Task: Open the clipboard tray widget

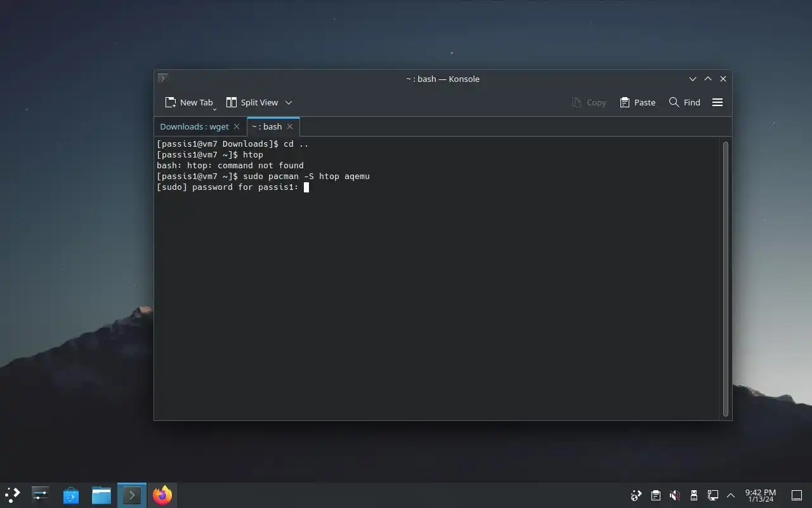Action: point(656,495)
